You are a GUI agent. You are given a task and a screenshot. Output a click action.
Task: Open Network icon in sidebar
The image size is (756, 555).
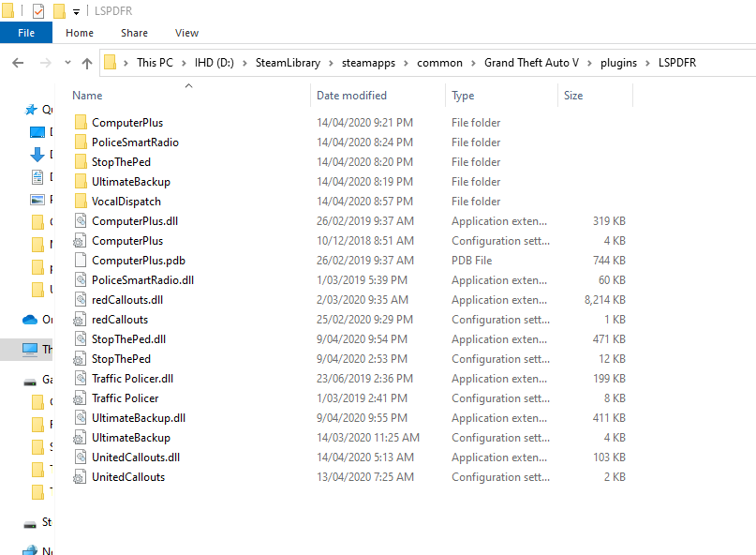coord(30,550)
